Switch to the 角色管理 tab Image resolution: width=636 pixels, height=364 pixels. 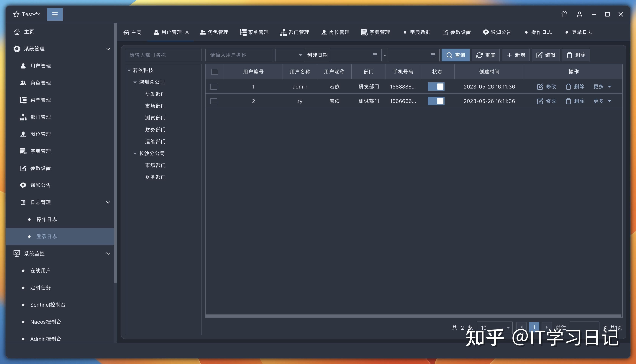[x=214, y=32]
